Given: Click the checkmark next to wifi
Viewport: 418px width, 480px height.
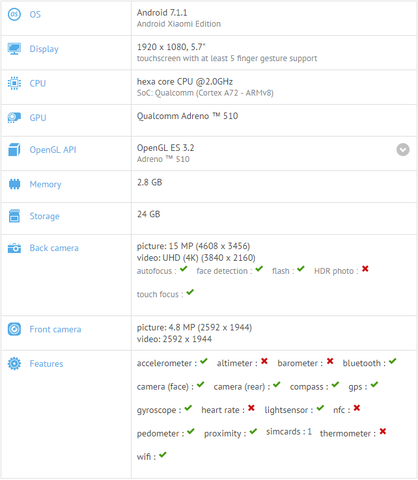Looking at the screenshot, I should coord(163,455).
